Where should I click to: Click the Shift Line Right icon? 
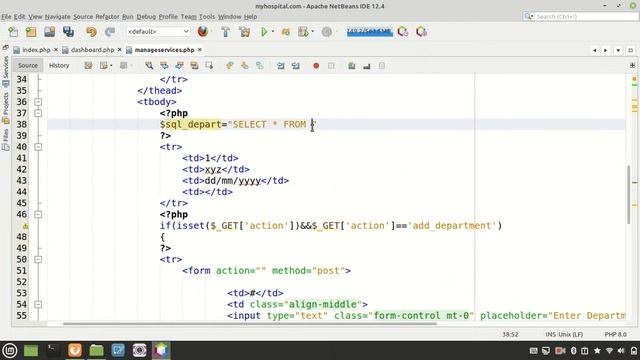(296, 66)
